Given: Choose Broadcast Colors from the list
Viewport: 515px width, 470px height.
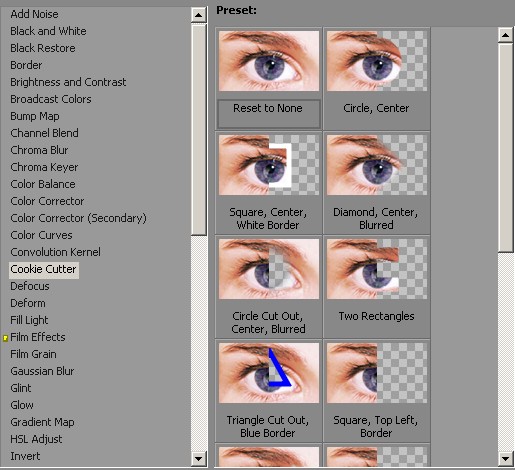Looking at the screenshot, I should point(51,99).
